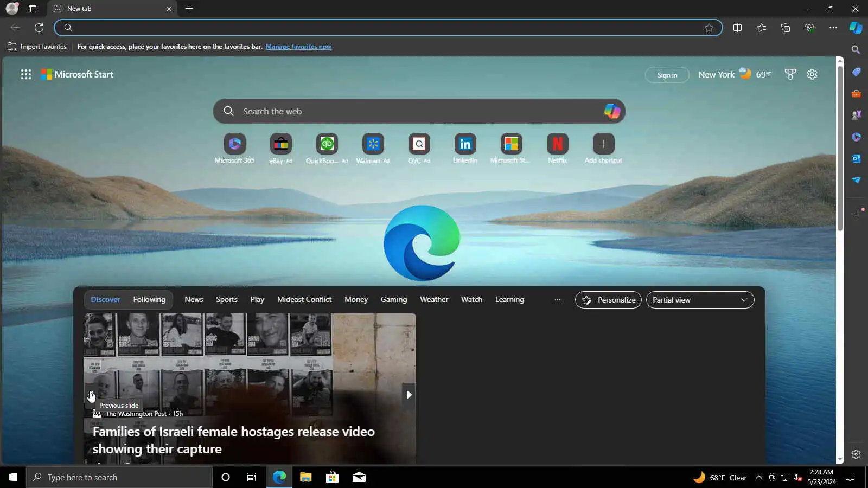
Task: Focus the browser address bar
Action: (x=388, y=28)
